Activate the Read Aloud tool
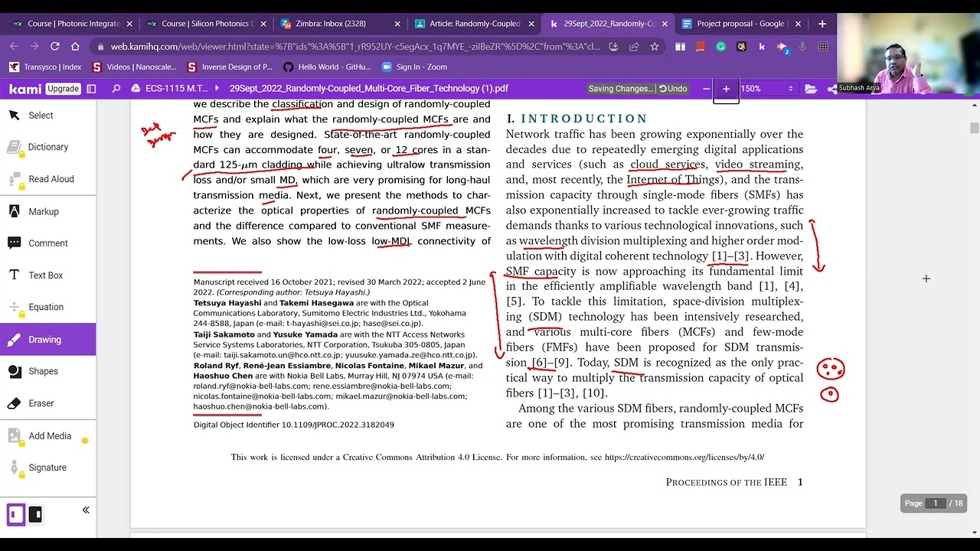 [x=47, y=179]
